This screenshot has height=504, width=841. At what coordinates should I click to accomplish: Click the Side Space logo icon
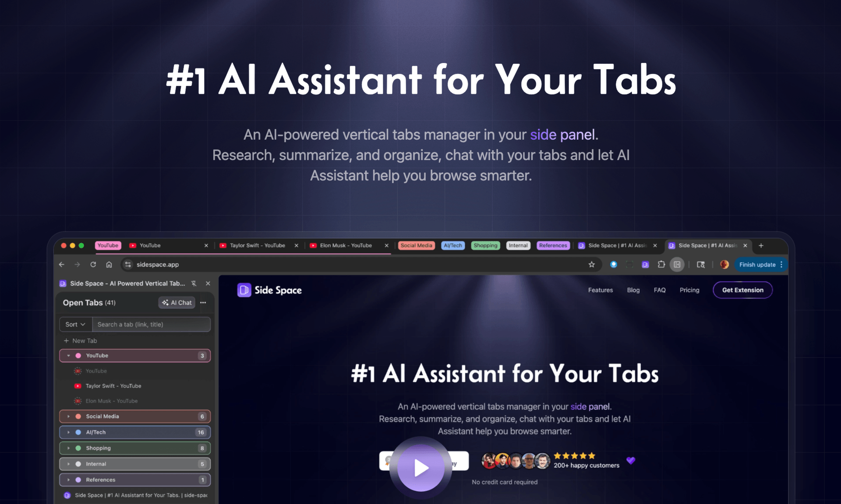point(244,290)
